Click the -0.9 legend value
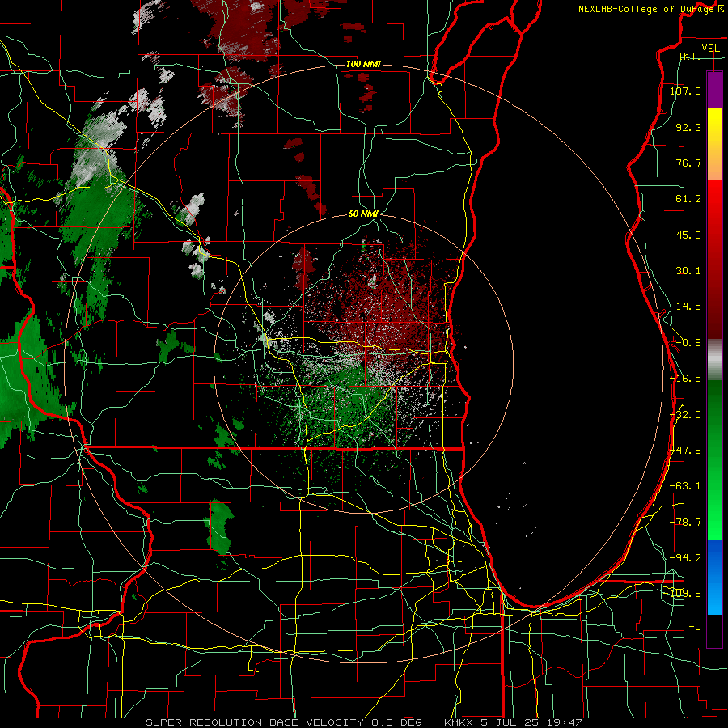Image resolution: width=728 pixels, height=728 pixels. coord(688,343)
